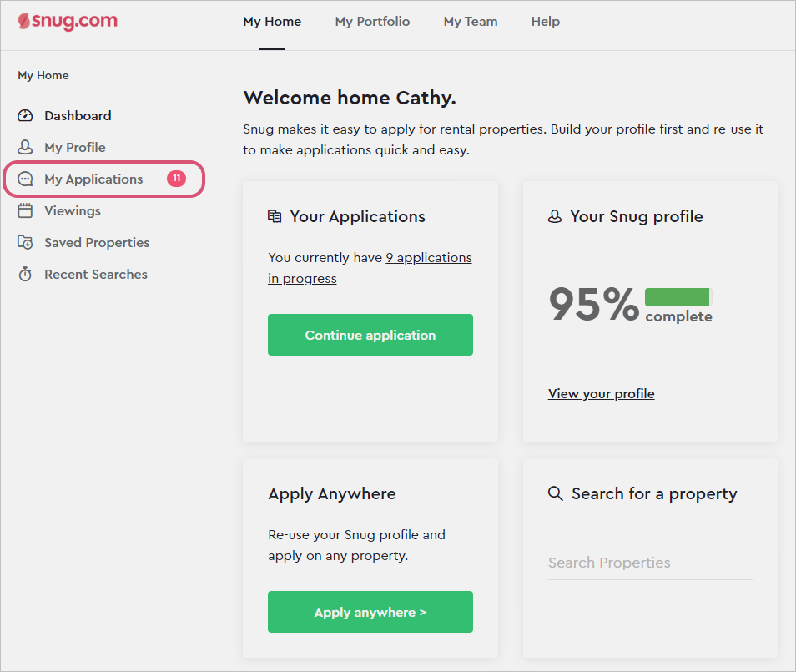Click the red 11 notification badge
796x672 pixels.
[177, 179]
